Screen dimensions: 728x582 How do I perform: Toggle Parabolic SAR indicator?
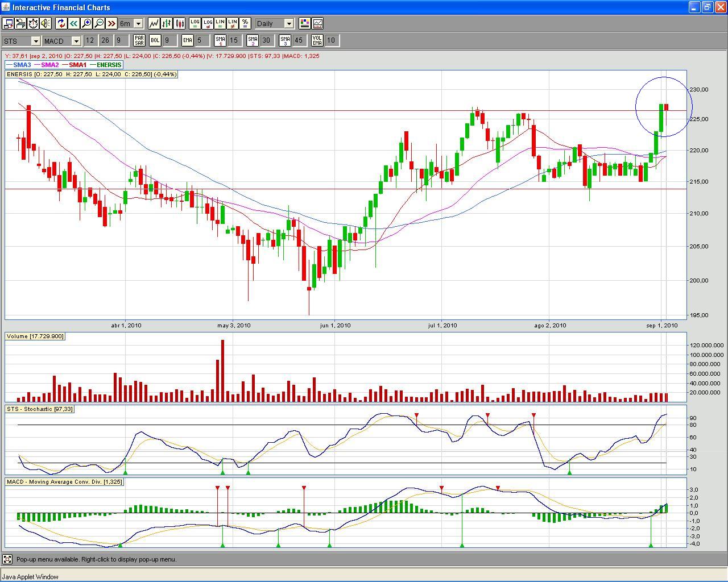pos(139,40)
